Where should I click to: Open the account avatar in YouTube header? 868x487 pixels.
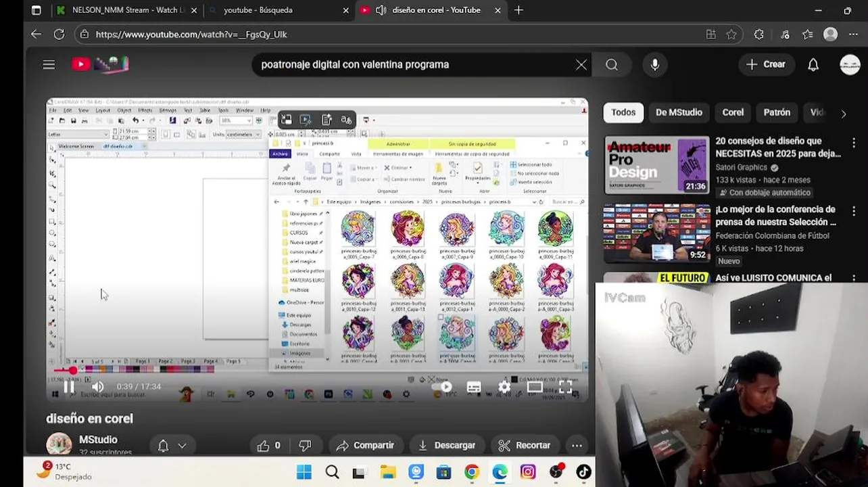(850, 64)
